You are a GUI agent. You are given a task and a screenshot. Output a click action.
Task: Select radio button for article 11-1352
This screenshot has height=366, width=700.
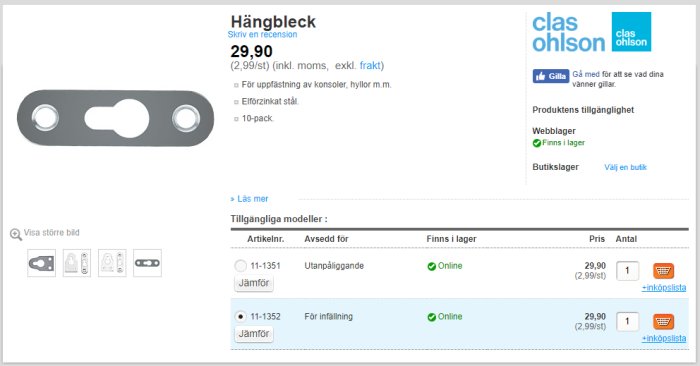pos(240,316)
